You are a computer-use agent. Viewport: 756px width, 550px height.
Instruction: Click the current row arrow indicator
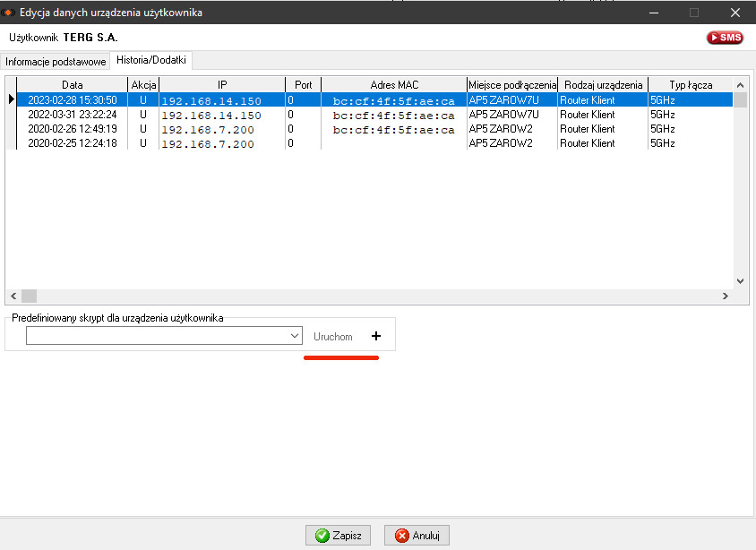coord(11,100)
